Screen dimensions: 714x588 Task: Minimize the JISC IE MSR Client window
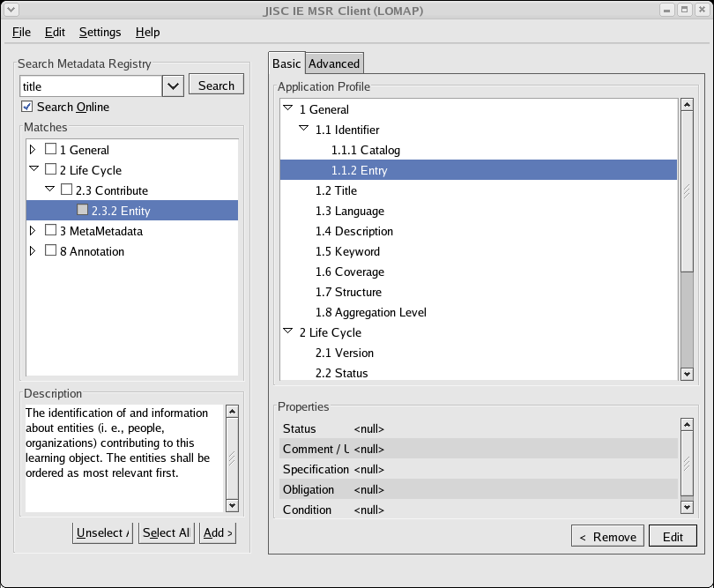pos(666,10)
